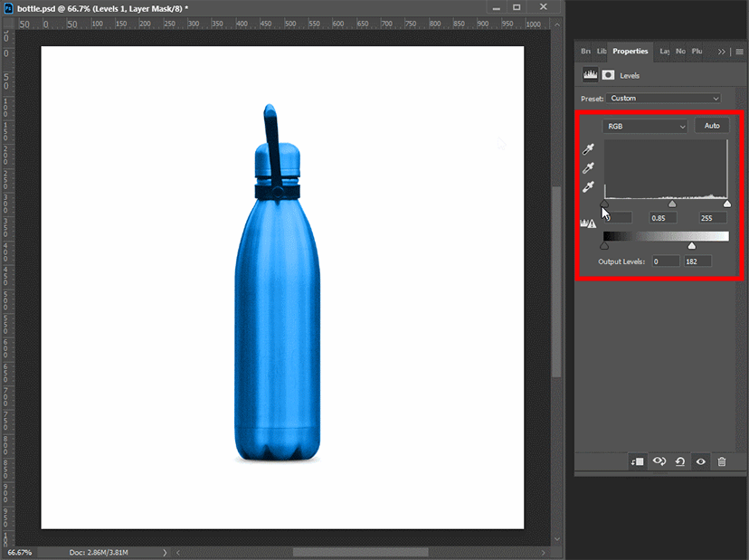Click the Auto levels button

point(712,126)
